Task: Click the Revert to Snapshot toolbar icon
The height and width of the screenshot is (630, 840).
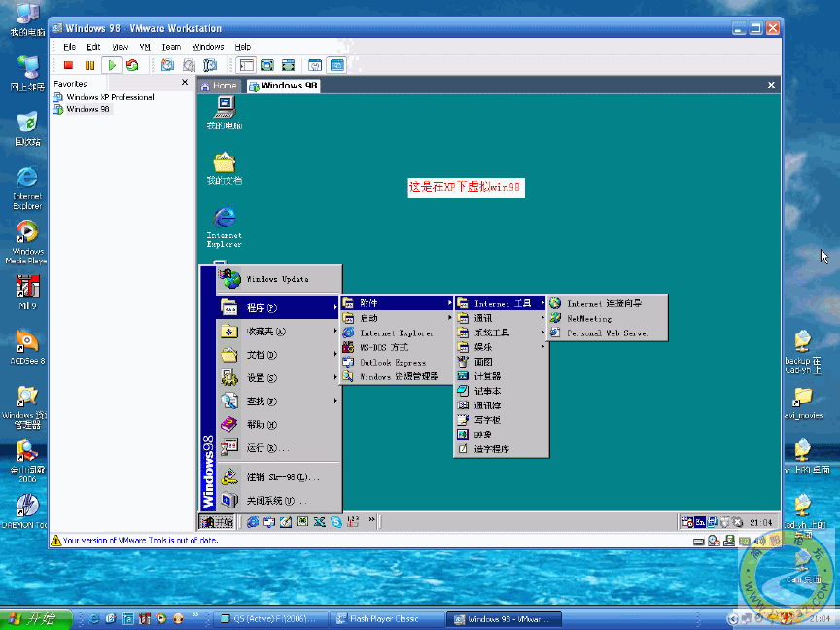Action: [x=189, y=65]
